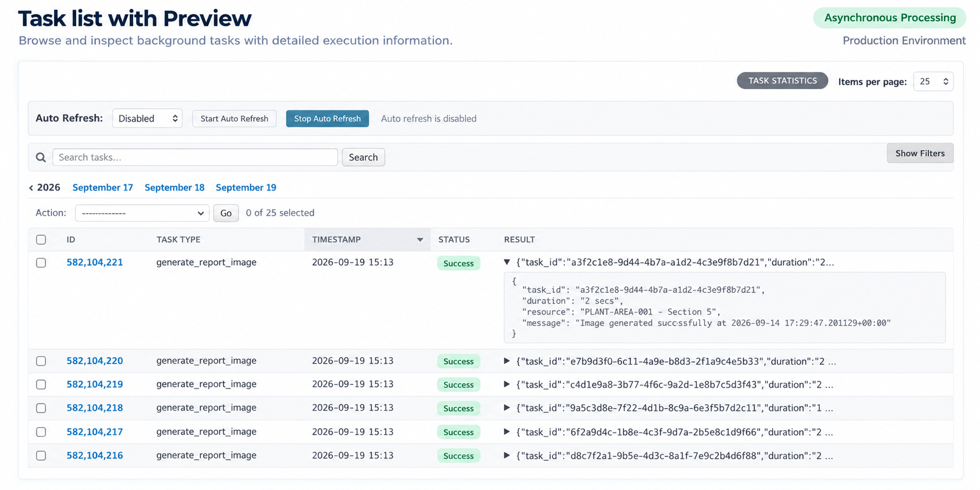Viewport: 980px width, 490px height.
Task: Open task 582,104,218 details
Action: [94, 408]
